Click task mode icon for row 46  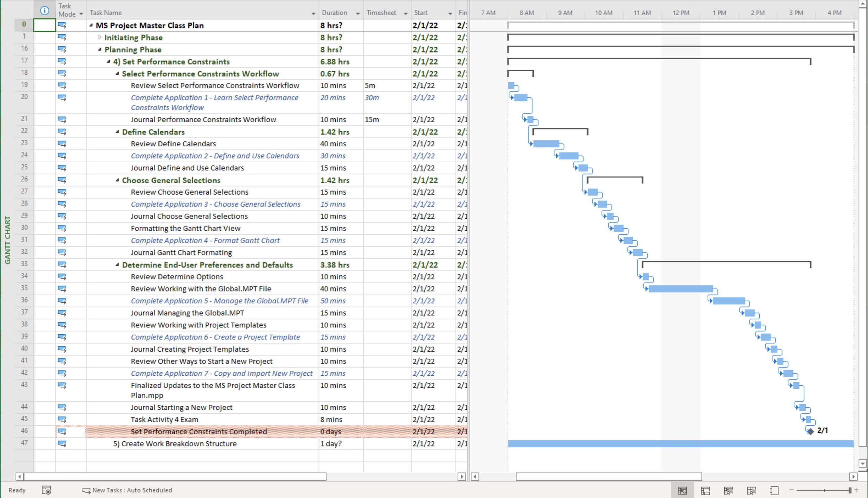(x=62, y=431)
